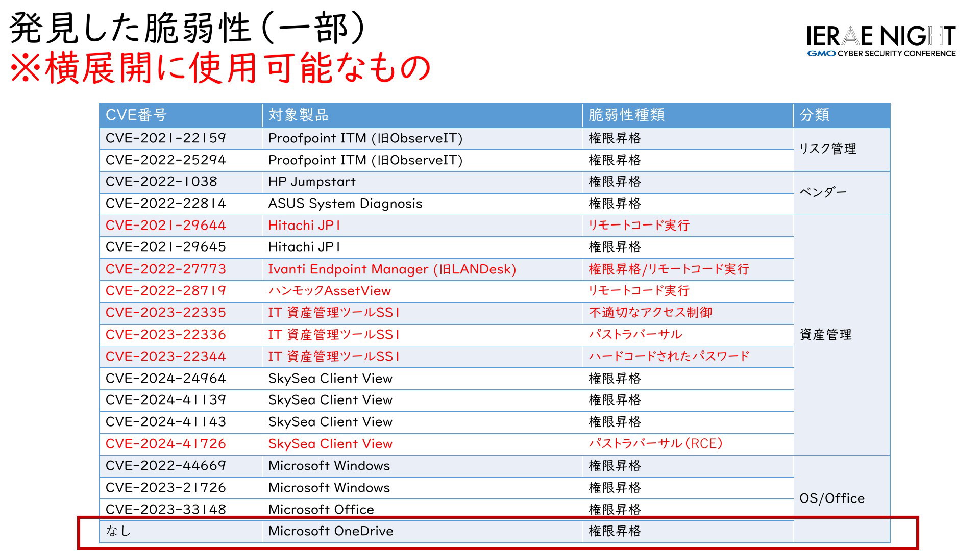Screen dimensions: 980x551
Task: Click the 権限昇格/リモートコード実行 cell
Action: click(688, 269)
